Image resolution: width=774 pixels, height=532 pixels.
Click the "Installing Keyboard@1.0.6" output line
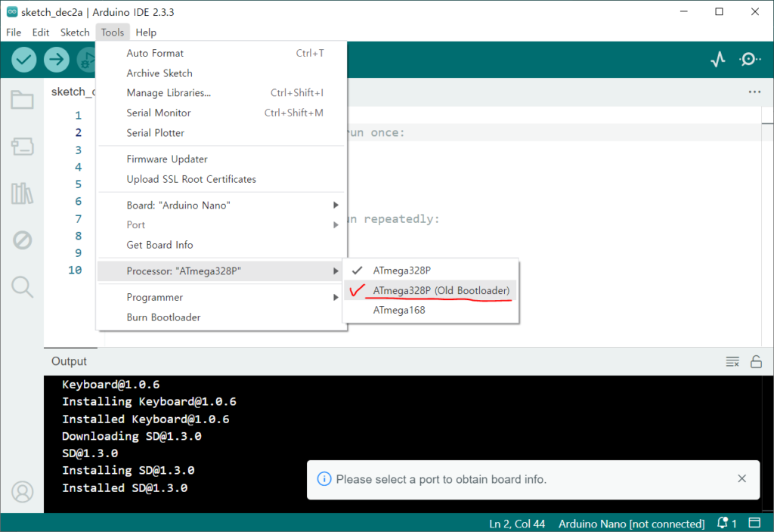coord(149,401)
